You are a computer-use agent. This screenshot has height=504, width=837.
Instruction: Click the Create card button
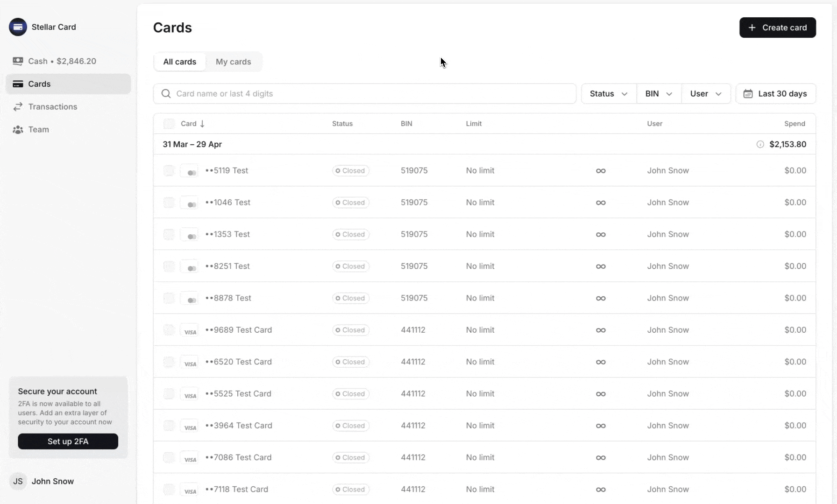778,28
